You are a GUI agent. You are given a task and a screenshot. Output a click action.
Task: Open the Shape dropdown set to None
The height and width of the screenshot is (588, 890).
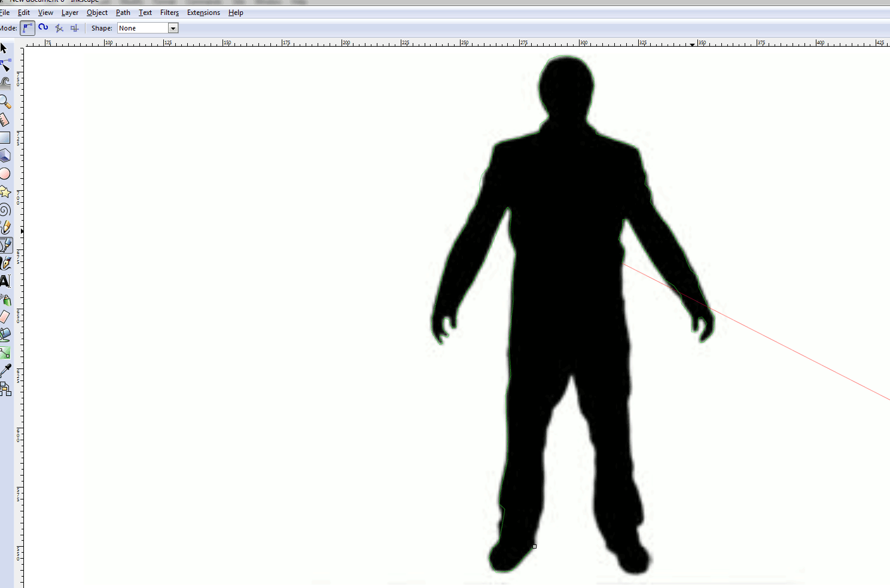[148, 28]
